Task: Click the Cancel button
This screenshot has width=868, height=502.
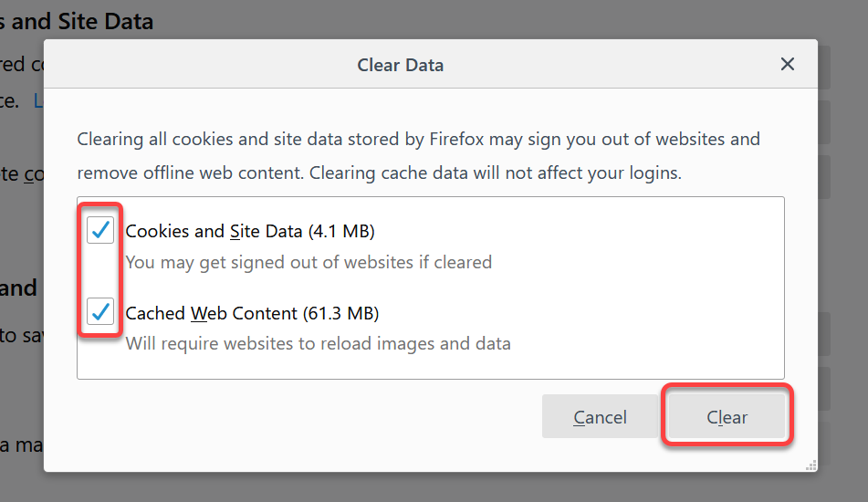Action: (600, 416)
